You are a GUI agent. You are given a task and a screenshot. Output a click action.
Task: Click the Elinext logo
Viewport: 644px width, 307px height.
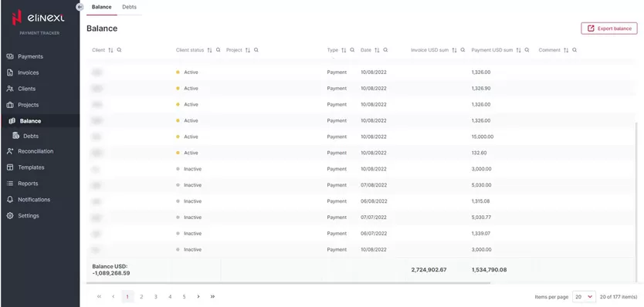pos(38,18)
